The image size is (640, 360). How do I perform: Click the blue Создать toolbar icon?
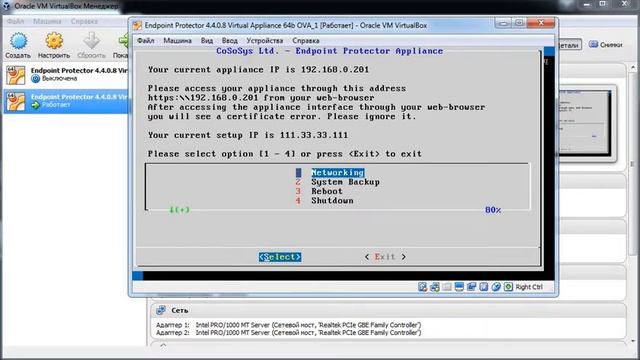pyautogui.click(x=18, y=41)
